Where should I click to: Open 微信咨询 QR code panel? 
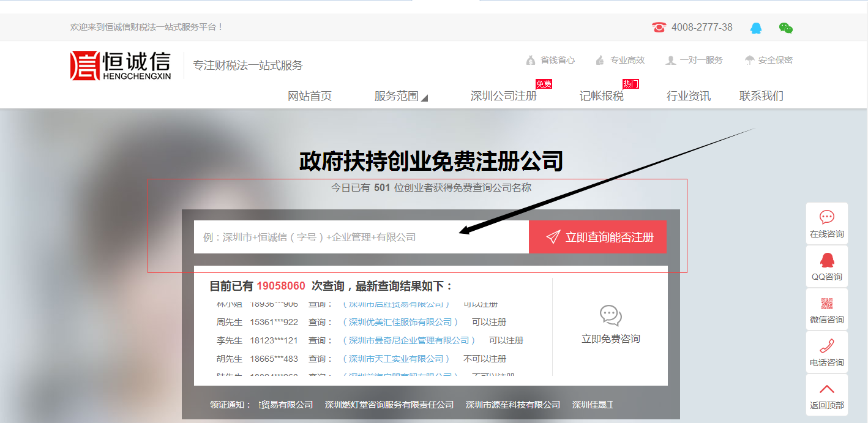(826, 309)
